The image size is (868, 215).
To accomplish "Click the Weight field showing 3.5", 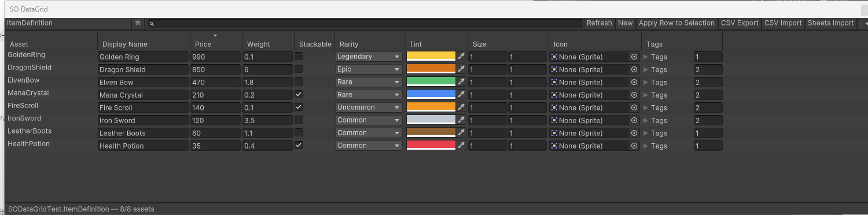I will (x=267, y=120).
